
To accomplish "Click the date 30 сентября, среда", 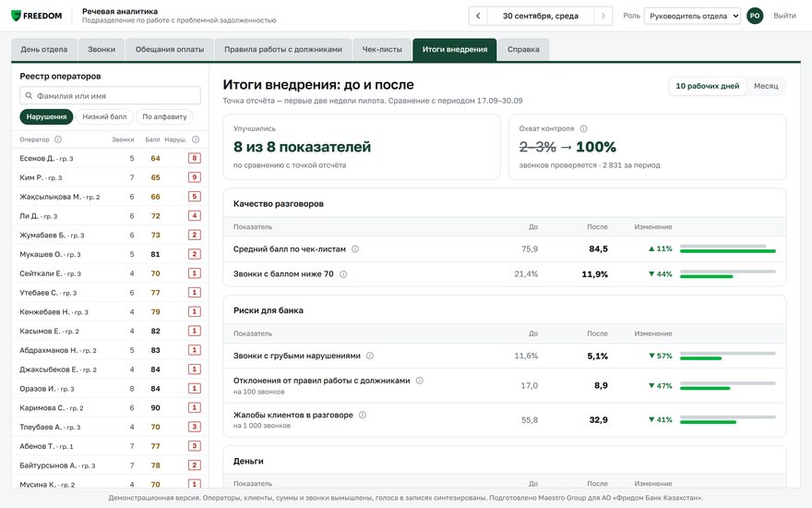I will coord(541,16).
